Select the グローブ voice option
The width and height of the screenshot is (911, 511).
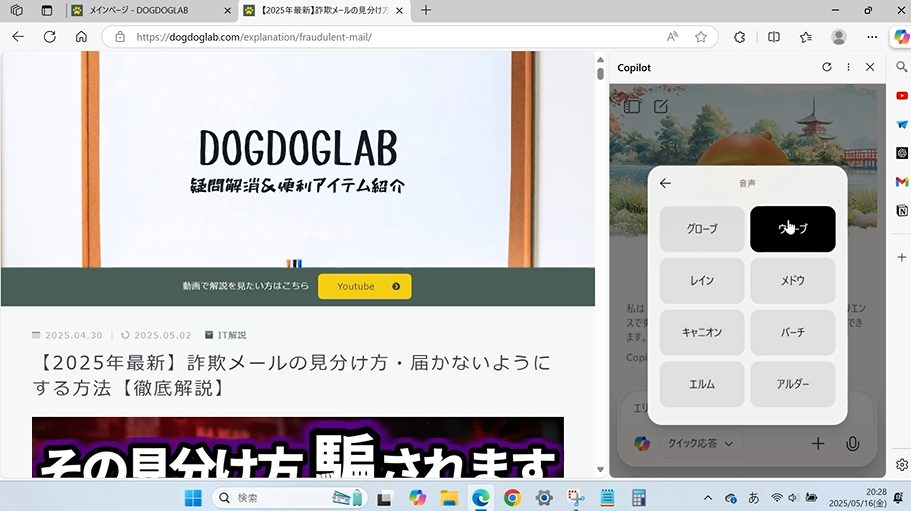pyautogui.click(x=702, y=229)
